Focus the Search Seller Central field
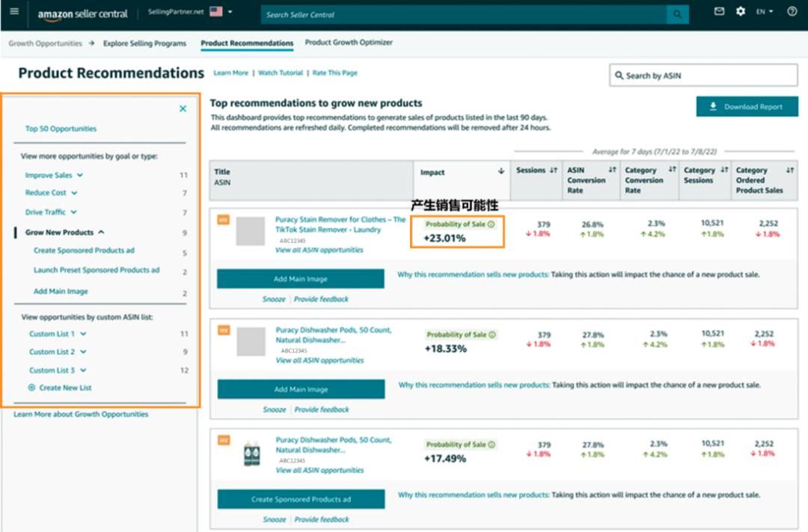This screenshot has width=808, height=532. [x=464, y=14]
